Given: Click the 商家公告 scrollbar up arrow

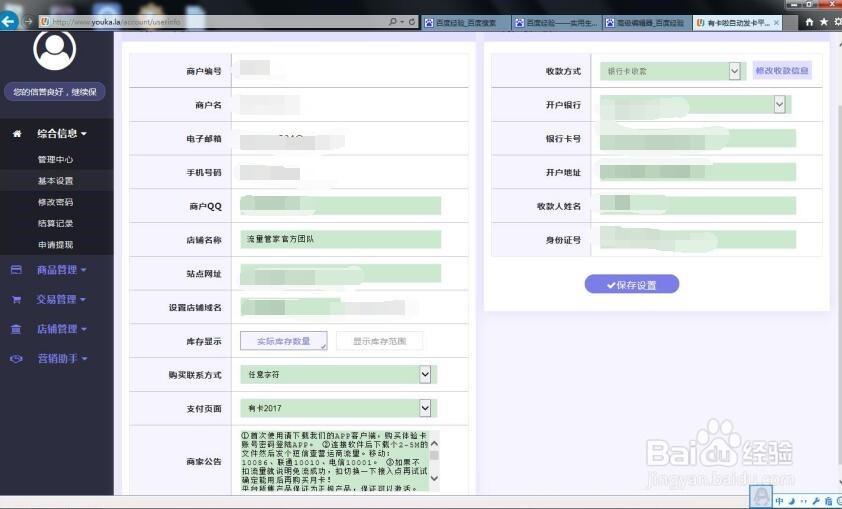Looking at the screenshot, I should (x=434, y=443).
